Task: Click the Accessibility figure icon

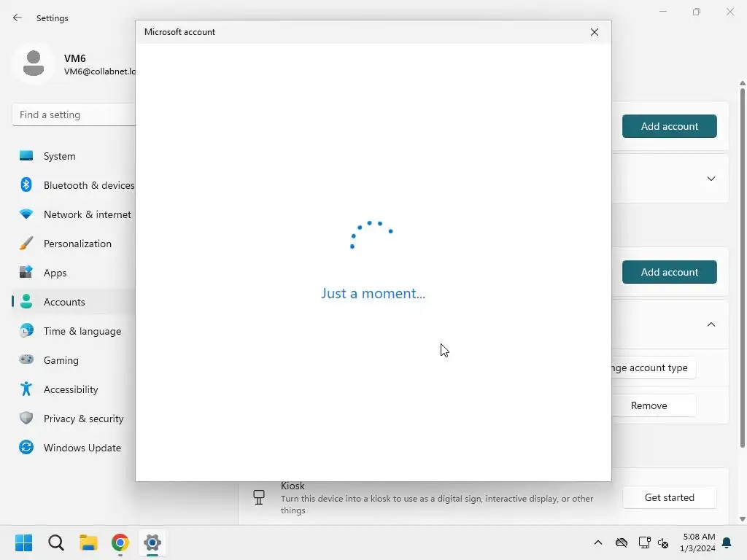Action: [26, 389]
